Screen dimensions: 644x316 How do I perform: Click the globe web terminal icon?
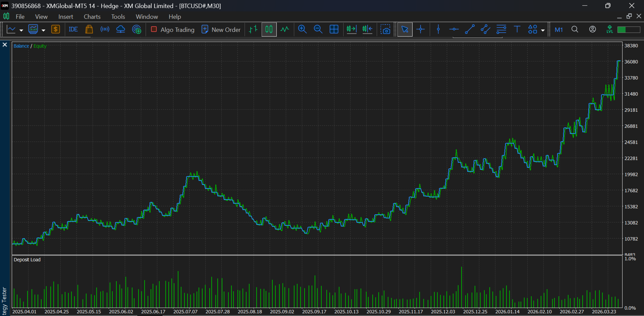click(x=137, y=30)
